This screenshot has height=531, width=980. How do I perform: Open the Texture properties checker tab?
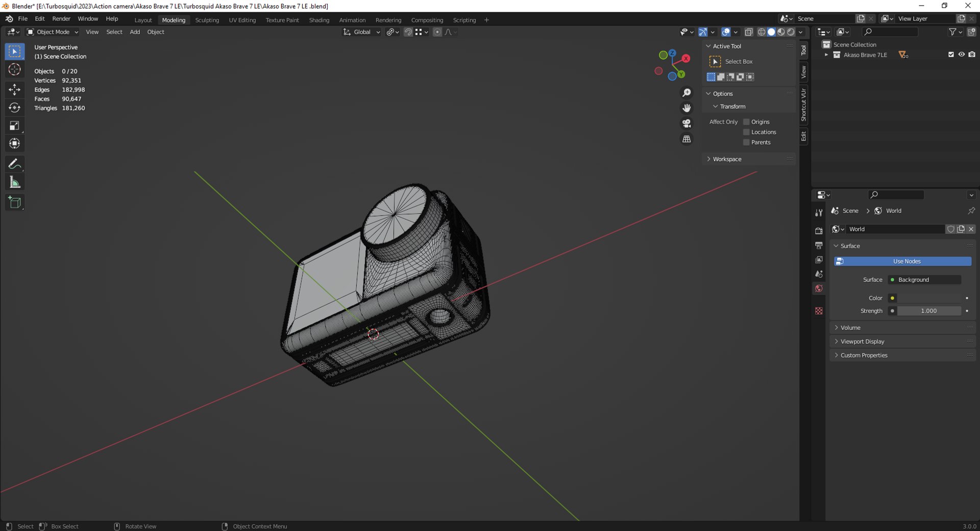(x=819, y=311)
